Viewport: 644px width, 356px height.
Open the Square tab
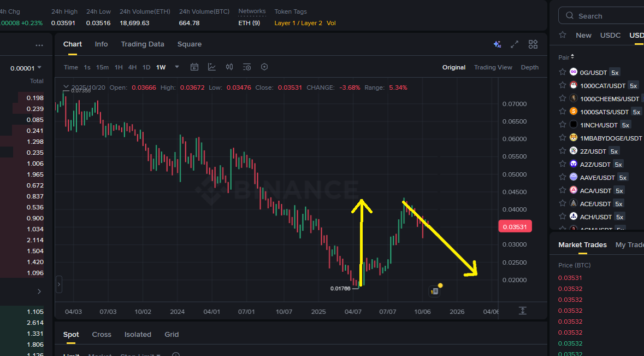(x=190, y=44)
